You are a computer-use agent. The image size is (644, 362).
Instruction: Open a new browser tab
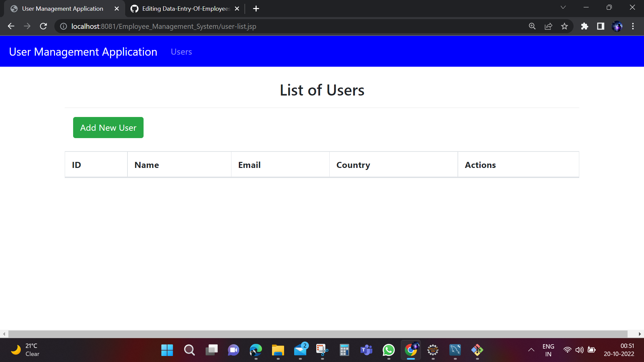tap(256, 8)
